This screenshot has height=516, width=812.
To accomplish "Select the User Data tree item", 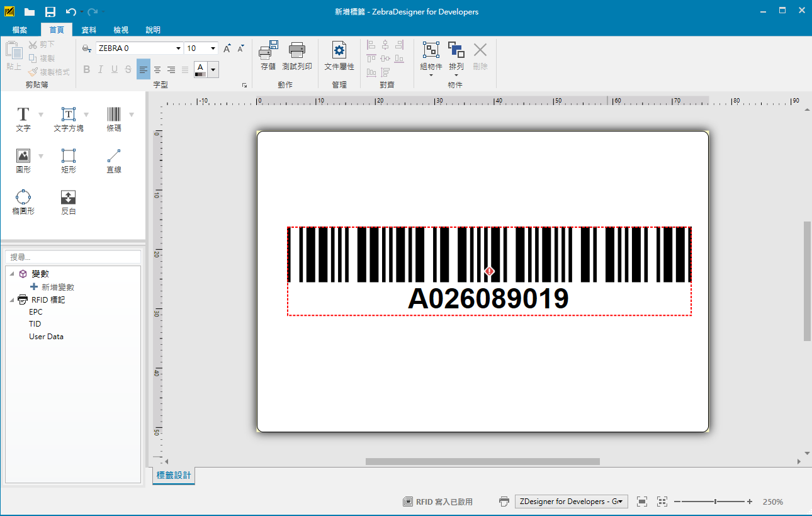I will coord(46,337).
